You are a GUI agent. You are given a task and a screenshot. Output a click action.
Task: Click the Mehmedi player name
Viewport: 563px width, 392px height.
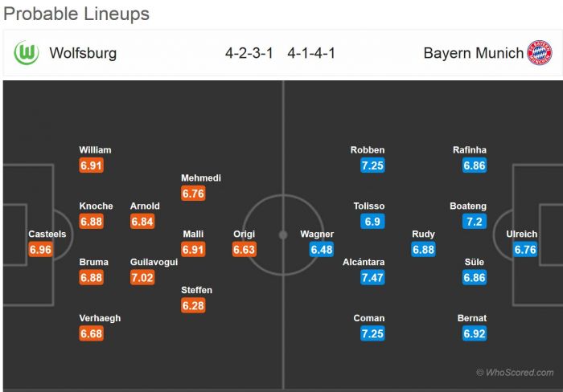coord(201,178)
